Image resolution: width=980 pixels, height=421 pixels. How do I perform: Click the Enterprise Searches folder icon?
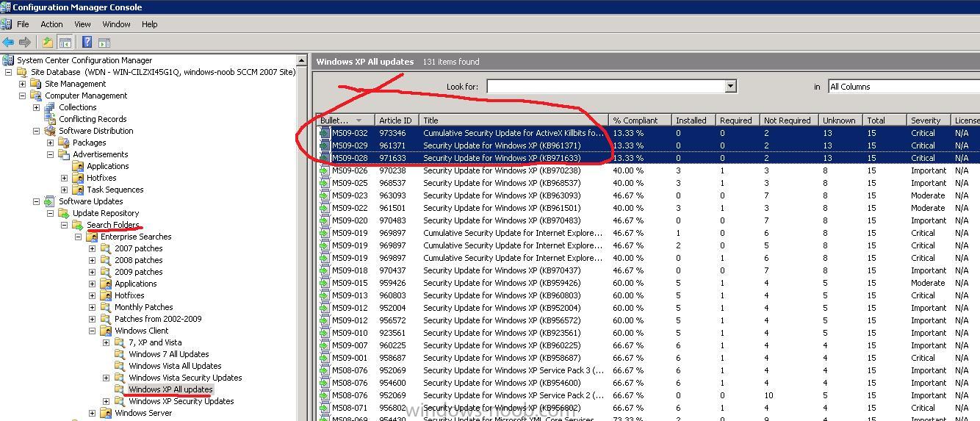[92, 237]
